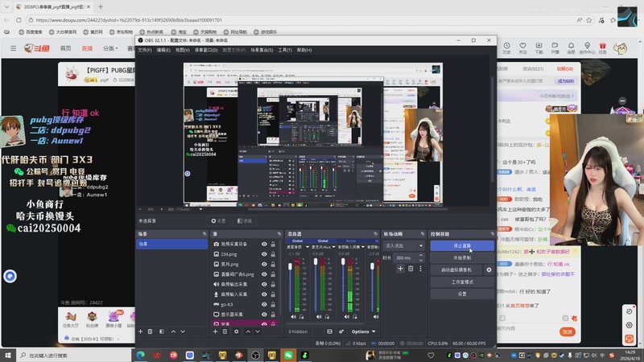Click second mixer channel volume fader
The height and width of the screenshot is (362, 644).
pyautogui.click(x=316, y=261)
